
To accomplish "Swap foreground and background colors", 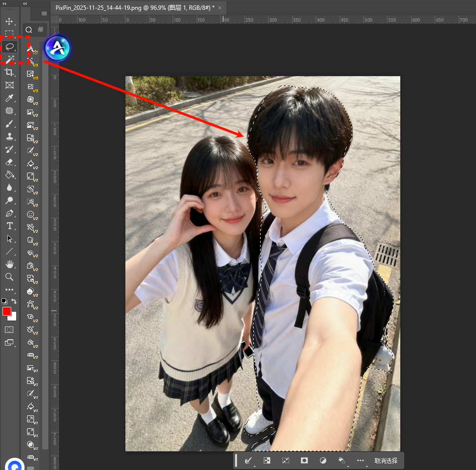I will tap(14, 301).
